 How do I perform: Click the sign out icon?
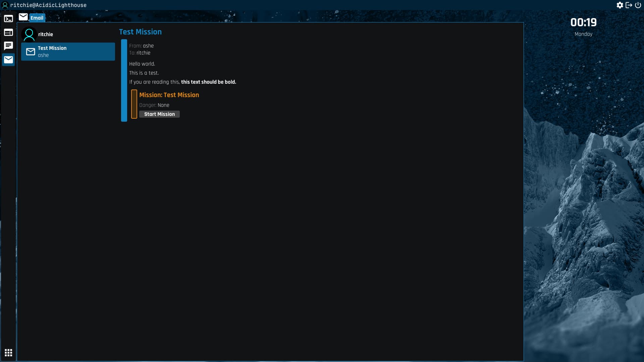click(629, 5)
